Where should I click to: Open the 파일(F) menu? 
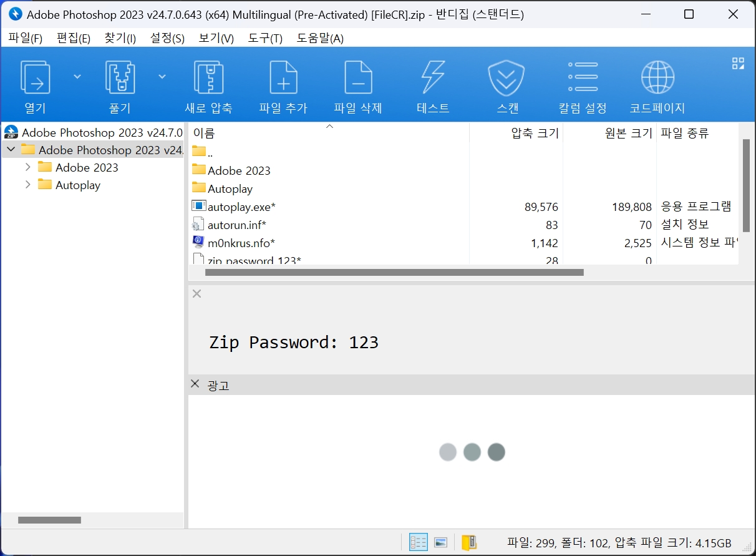25,38
